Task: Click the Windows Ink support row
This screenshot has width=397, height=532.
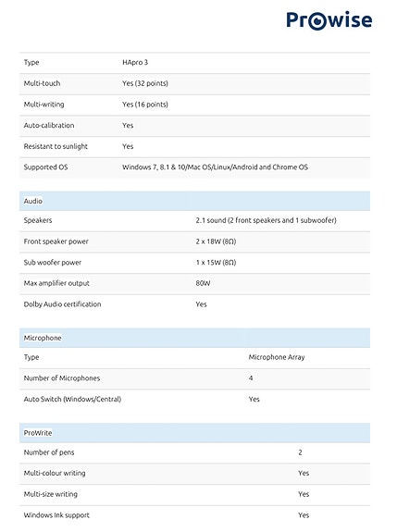Action: 194,515
